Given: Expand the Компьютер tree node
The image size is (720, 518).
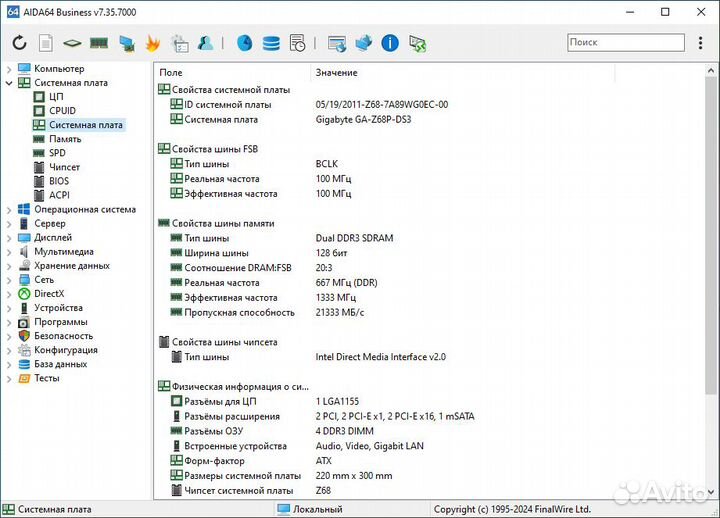Looking at the screenshot, I should [x=9, y=69].
